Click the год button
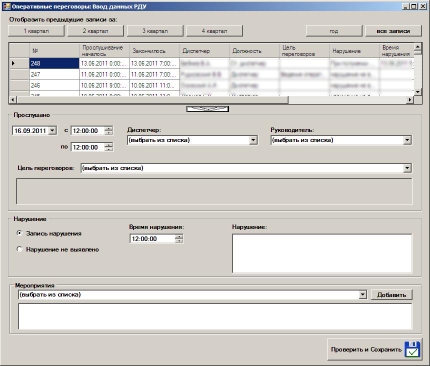Screen dimensions: 430x366 coord(334,31)
